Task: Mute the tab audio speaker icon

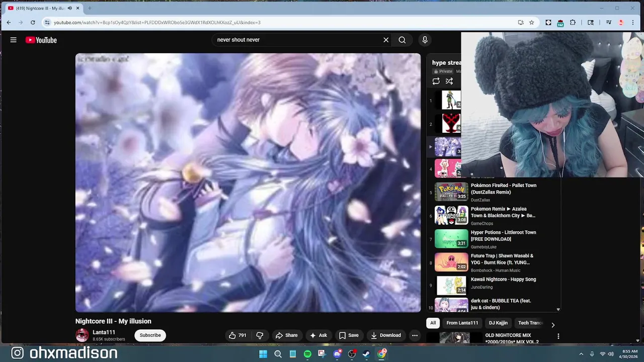Action: [69, 8]
